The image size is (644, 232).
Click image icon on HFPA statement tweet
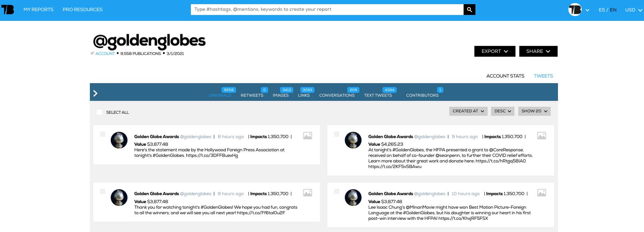pos(307,136)
